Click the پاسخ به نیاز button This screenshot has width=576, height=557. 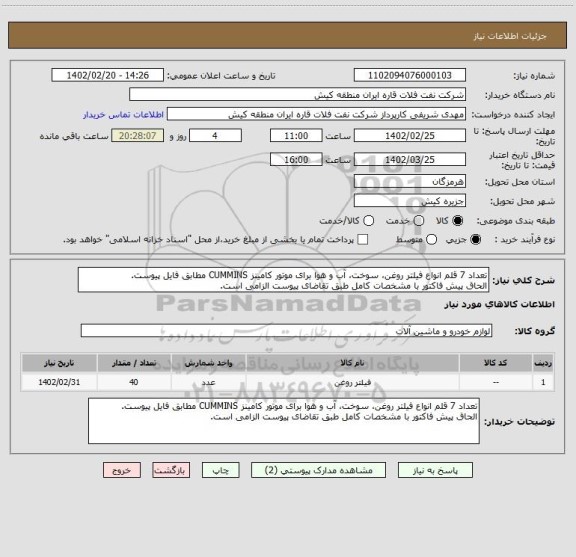click(x=435, y=470)
